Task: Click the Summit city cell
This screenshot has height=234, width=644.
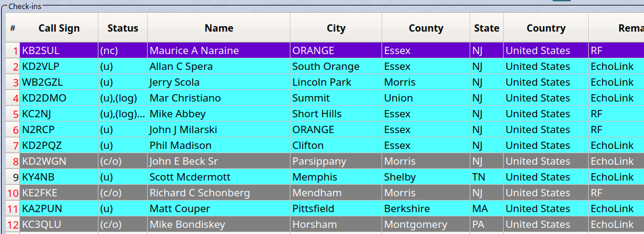Action: [336, 98]
